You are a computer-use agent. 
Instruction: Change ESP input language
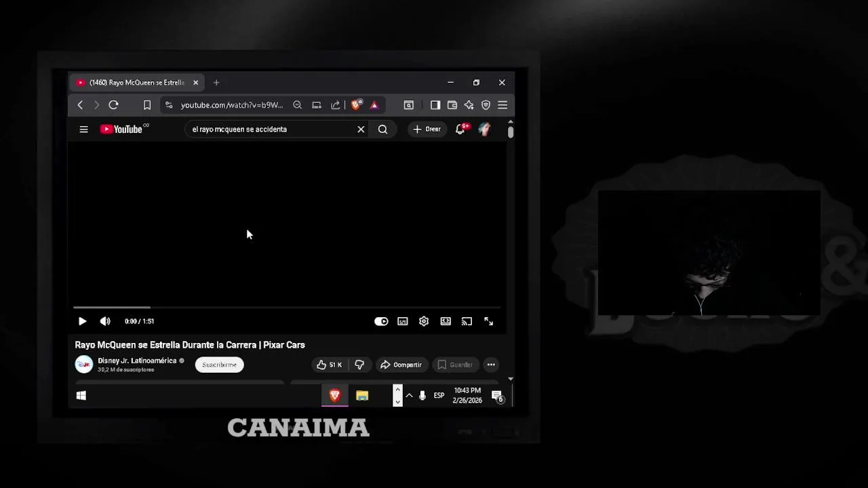pos(439,396)
